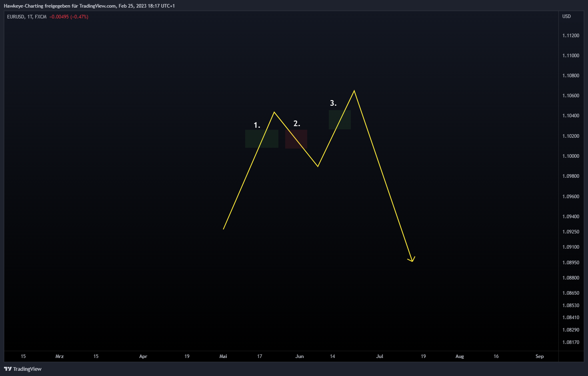Screen dimensions: 588x376
Task: Select the 1.08290 price axis label
Action: [x=571, y=330]
